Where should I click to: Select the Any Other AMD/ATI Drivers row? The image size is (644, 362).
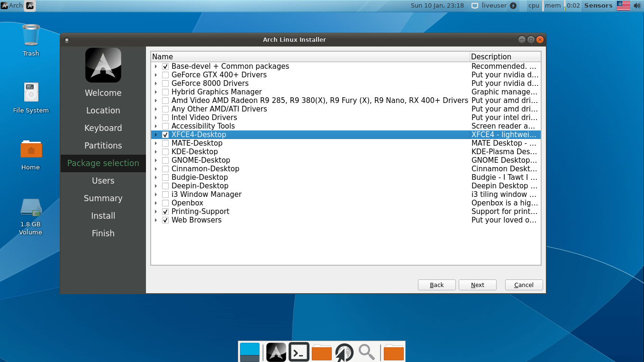[x=346, y=109]
